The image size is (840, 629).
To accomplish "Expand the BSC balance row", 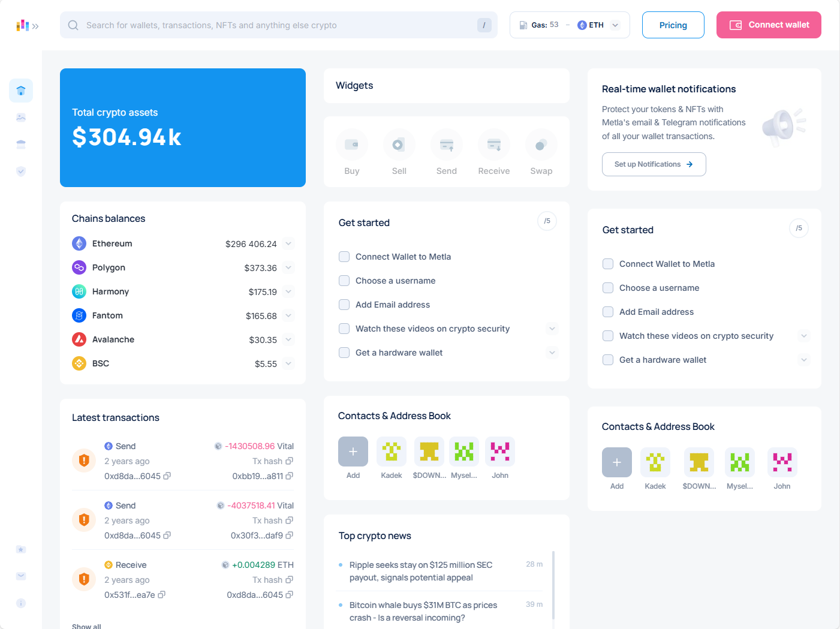I will [288, 363].
